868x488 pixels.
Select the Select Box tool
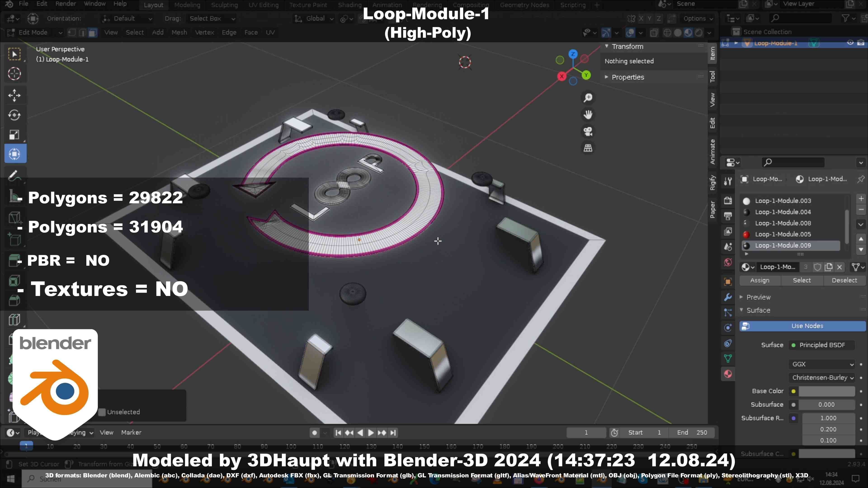click(x=14, y=54)
